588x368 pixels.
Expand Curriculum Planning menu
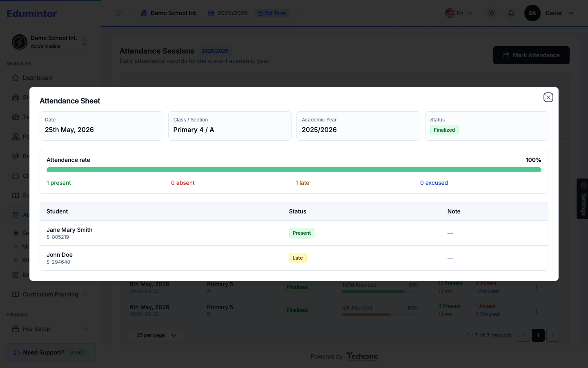coord(50,294)
